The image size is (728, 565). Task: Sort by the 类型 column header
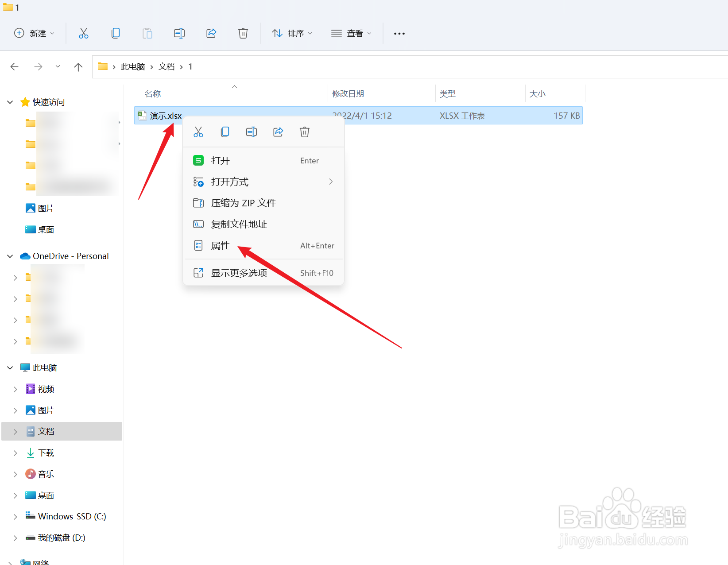point(448,94)
